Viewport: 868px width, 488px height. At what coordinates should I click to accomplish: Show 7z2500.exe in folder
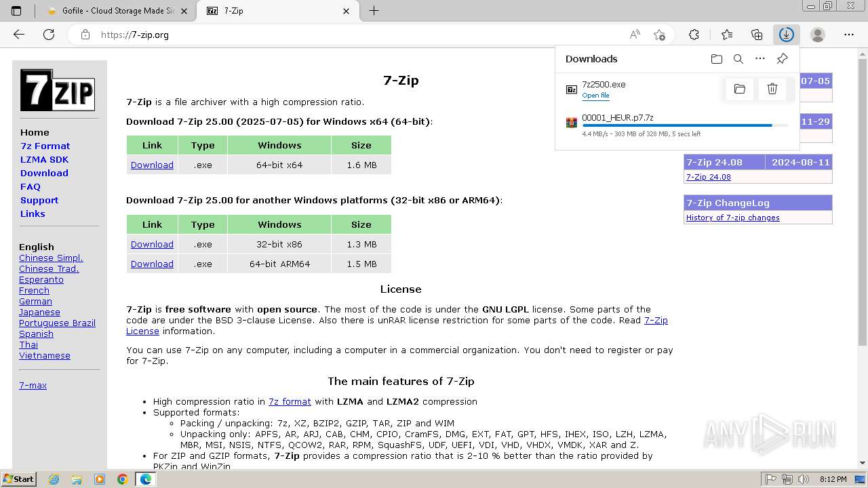[x=740, y=89]
